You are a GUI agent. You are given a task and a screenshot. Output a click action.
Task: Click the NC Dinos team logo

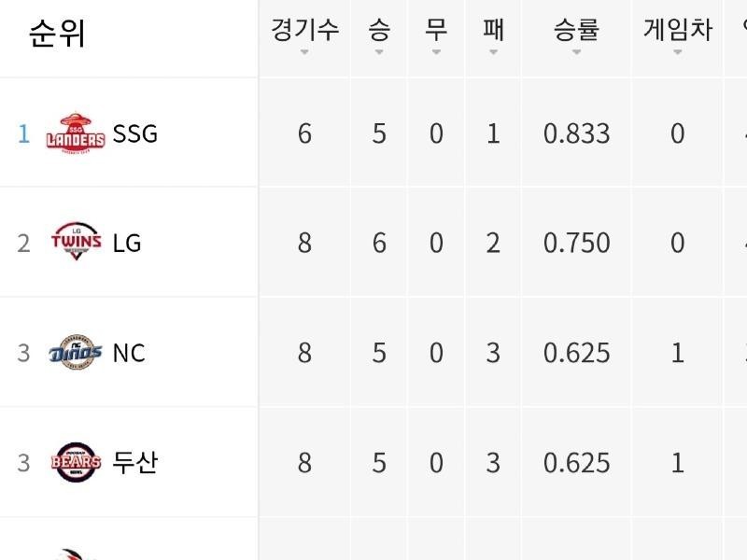click(76, 353)
